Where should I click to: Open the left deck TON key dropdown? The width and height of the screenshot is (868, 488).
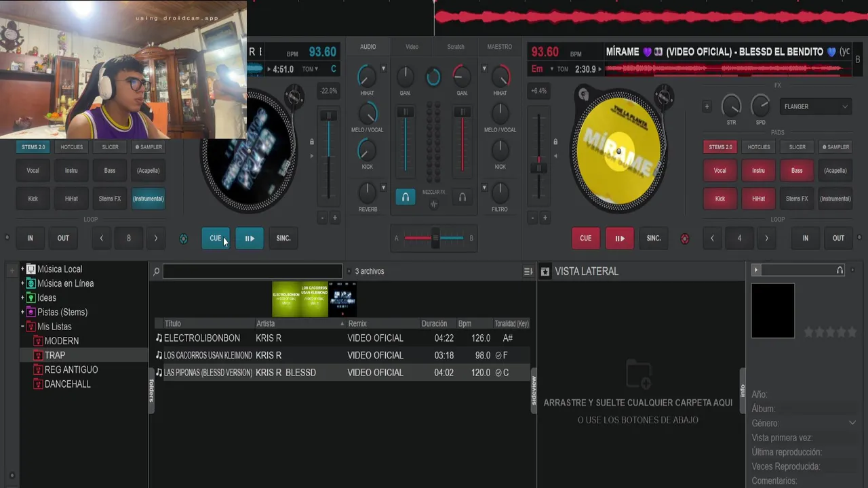coord(309,69)
